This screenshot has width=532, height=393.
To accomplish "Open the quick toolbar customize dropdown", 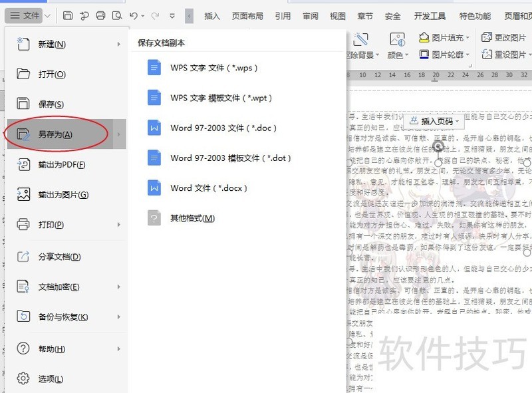I will coord(172,16).
